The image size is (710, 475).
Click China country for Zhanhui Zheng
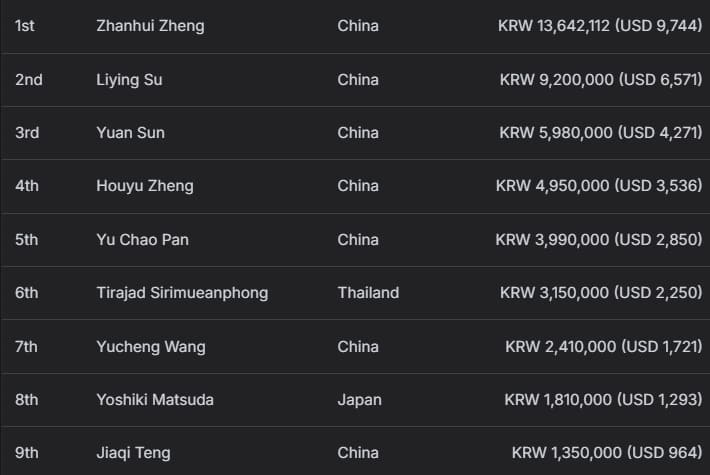click(358, 26)
